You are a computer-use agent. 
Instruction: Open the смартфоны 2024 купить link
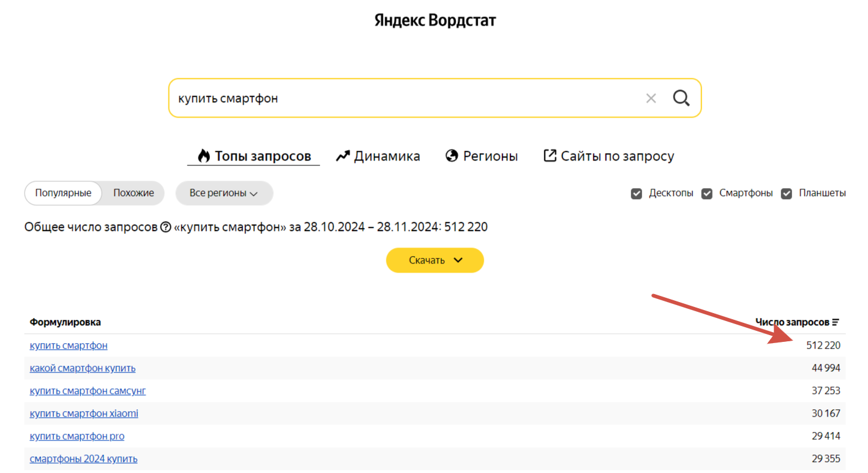coord(83,459)
